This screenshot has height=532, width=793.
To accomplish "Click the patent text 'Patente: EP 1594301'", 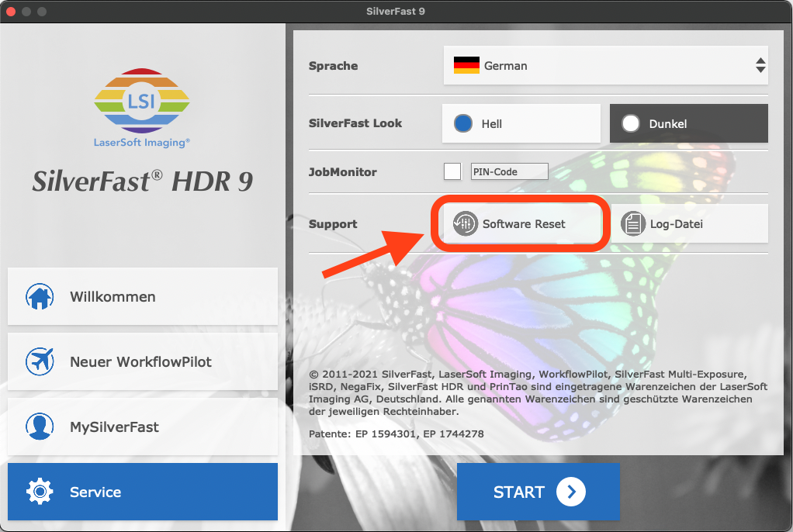I will coord(362,434).
